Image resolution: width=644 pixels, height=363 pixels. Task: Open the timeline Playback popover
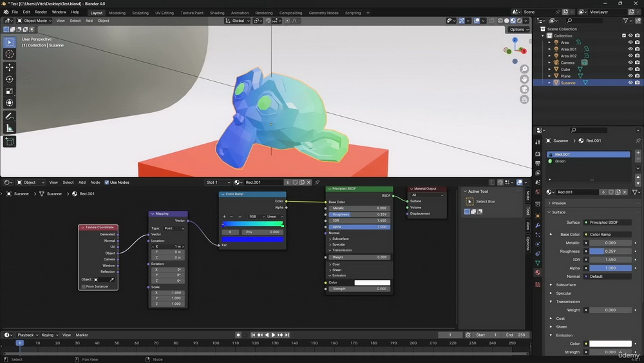click(28, 335)
